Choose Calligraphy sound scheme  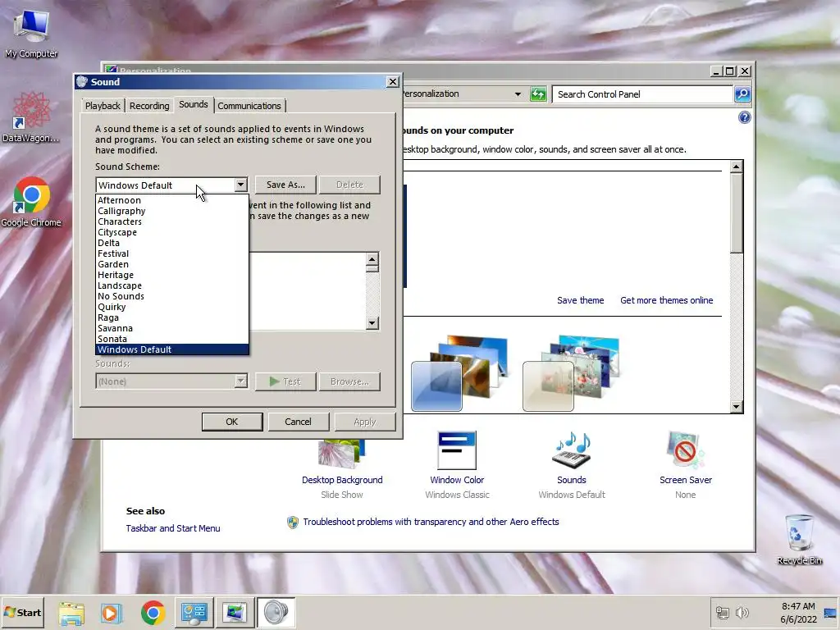172,211
